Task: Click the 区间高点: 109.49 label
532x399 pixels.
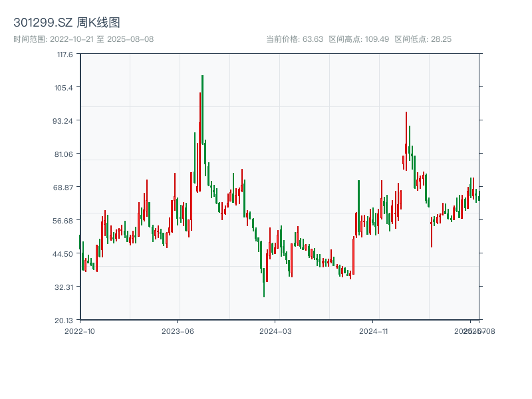Action: click(x=359, y=39)
